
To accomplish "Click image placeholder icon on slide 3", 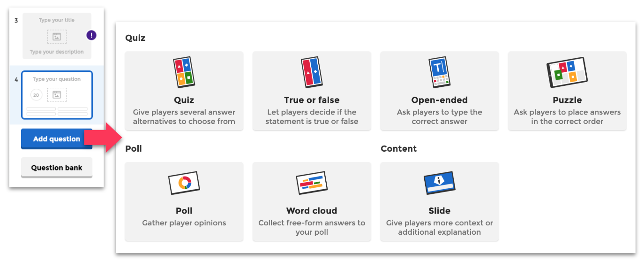I will [57, 37].
